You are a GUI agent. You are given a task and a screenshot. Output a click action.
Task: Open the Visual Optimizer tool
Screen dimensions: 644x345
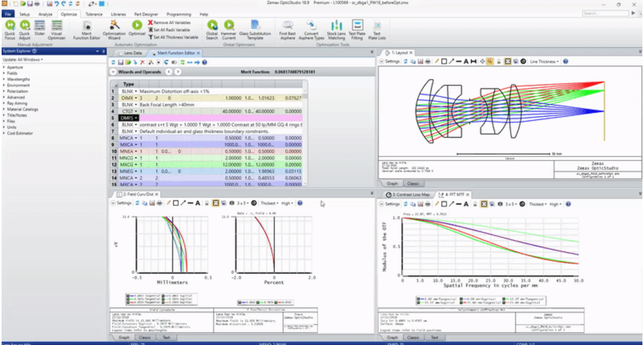56,30
